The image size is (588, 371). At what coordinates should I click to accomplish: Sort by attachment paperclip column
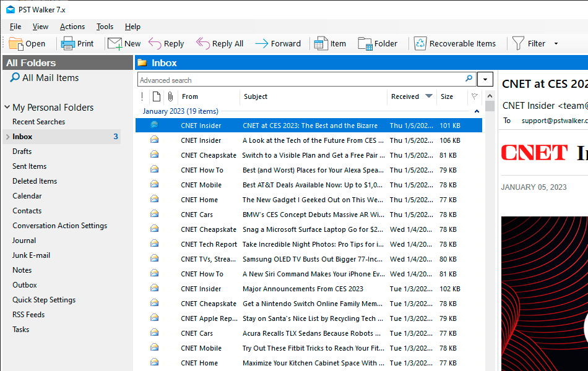pos(170,96)
